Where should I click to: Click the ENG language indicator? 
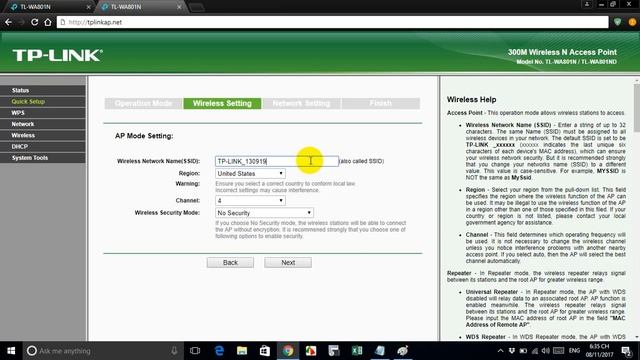tap(574, 351)
